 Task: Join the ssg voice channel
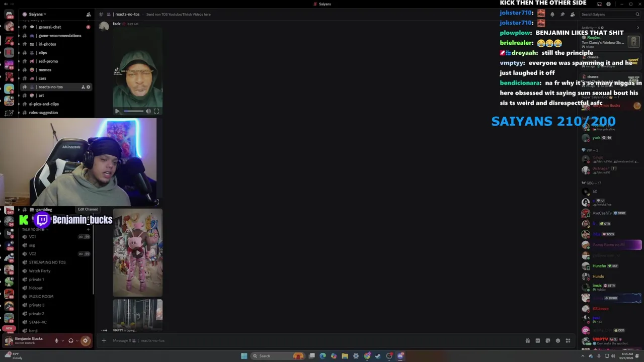point(55,245)
